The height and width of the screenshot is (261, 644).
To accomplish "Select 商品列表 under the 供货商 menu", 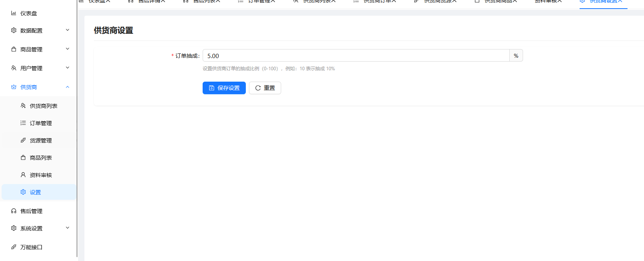I will point(40,158).
